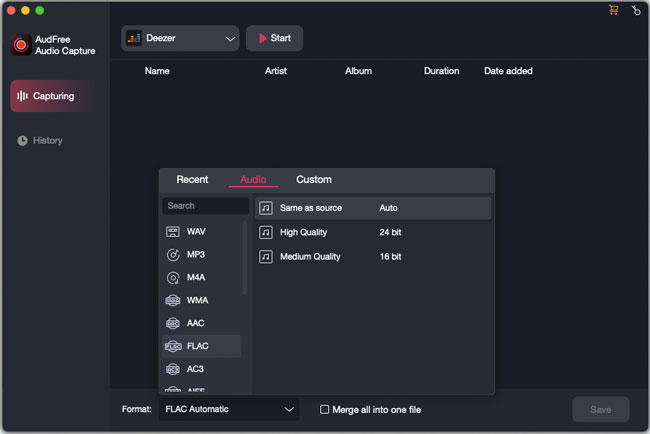Click the Artist column header

coord(276,71)
